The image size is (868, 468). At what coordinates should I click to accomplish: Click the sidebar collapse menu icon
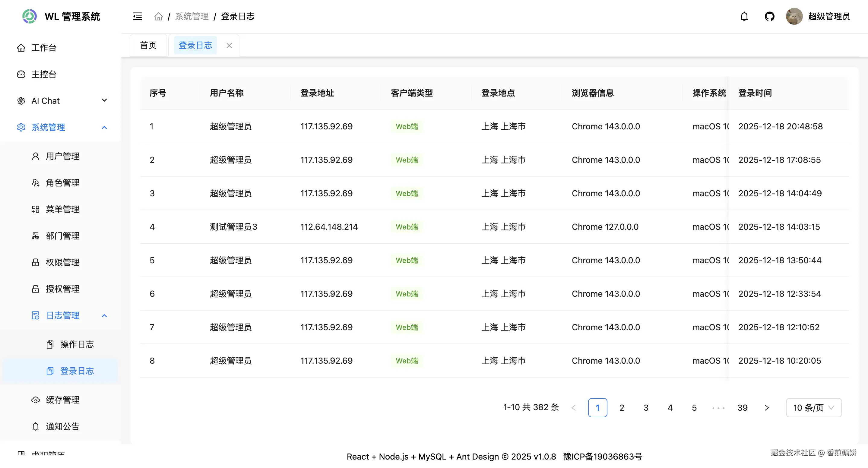[138, 16]
